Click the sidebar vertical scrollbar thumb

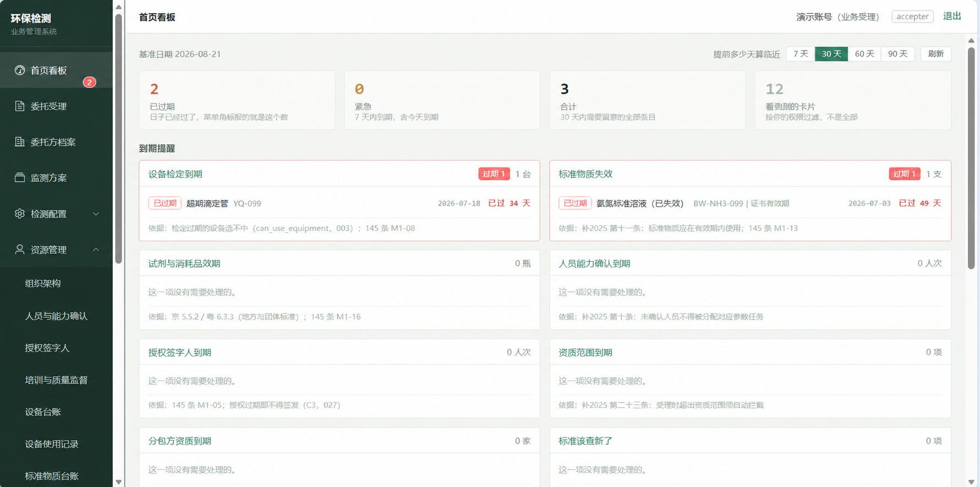click(119, 139)
